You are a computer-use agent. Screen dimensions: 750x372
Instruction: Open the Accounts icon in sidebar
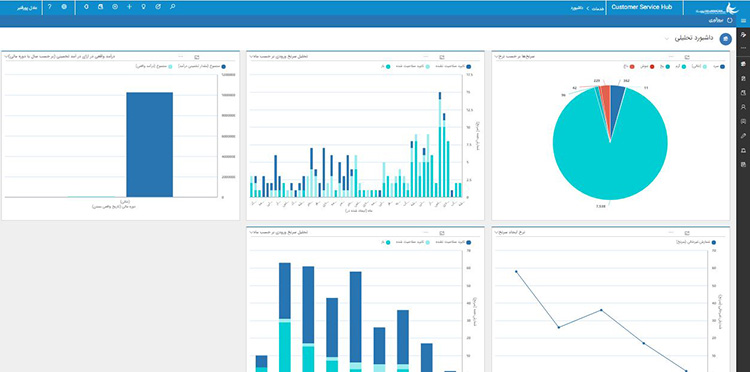coord(743,92)
